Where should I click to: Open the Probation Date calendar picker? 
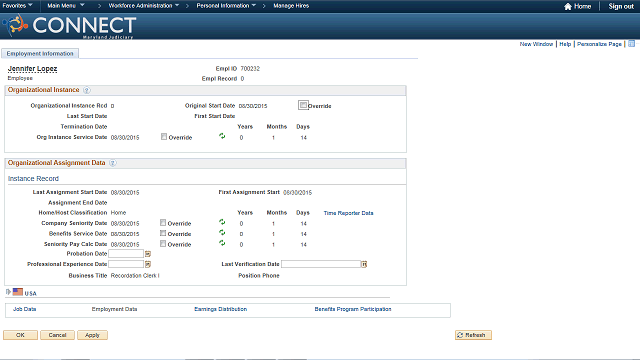point(148,254)
